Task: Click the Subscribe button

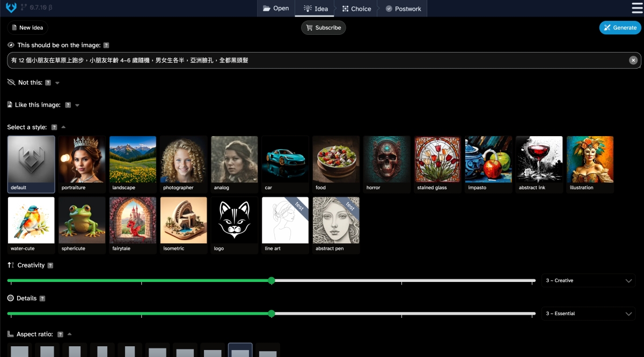Action: pos(324,28)
